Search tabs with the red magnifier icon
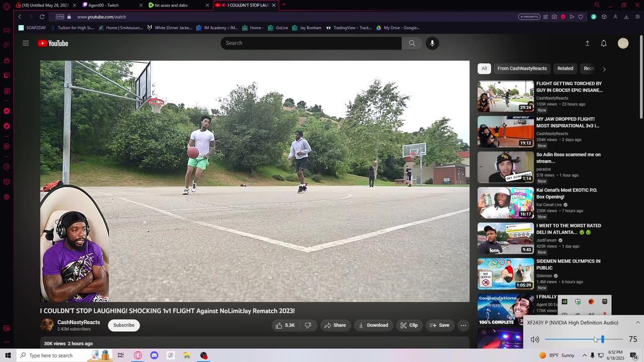This screenshot has height=362, width=644. pyautogui.click(x=597, y=5)
